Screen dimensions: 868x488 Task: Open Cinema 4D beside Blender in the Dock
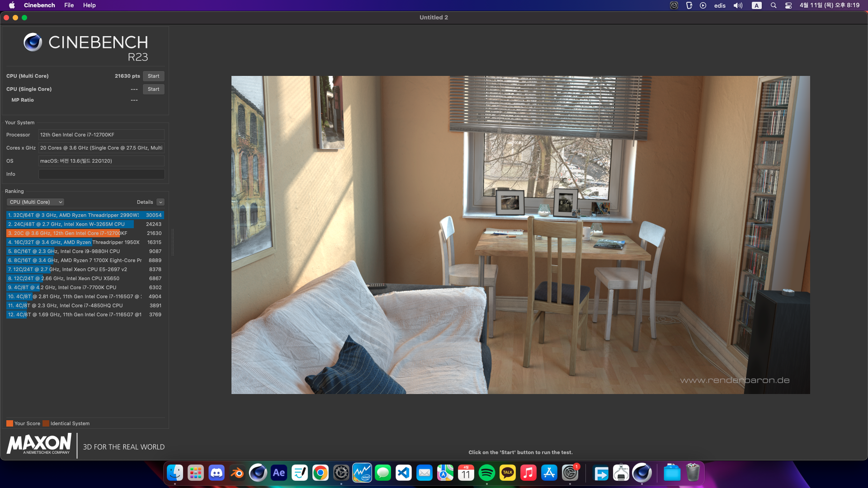tap(258, 473)
